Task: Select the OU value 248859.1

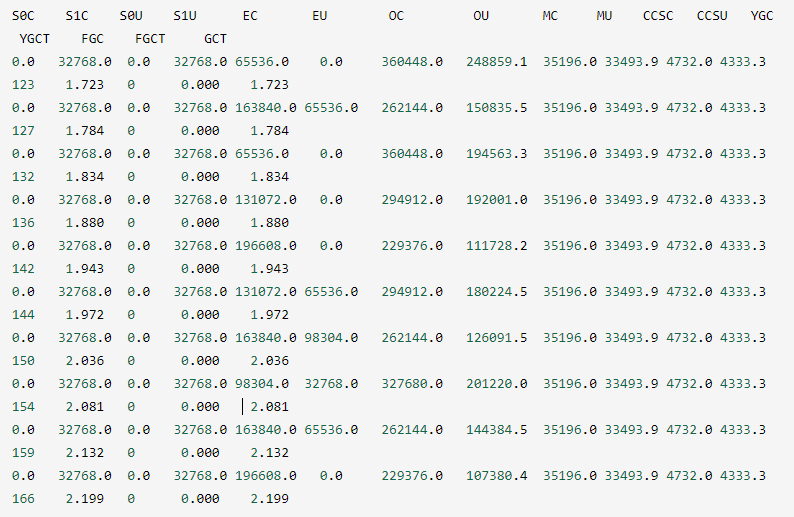Action: tap(497, 62)
